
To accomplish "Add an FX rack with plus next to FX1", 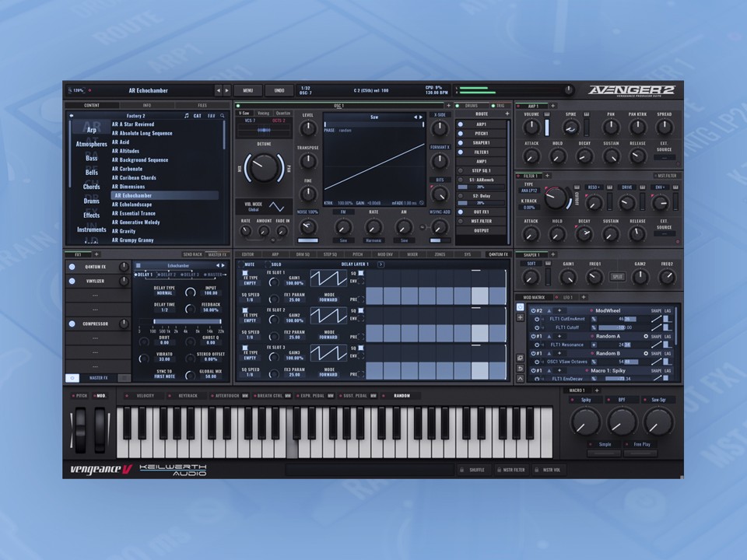I will (96, 254).
